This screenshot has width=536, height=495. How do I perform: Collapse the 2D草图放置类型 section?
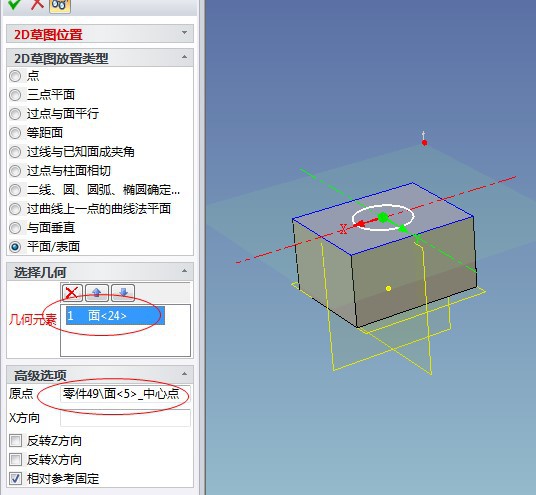pyautogui.click(x=184, y=57)
